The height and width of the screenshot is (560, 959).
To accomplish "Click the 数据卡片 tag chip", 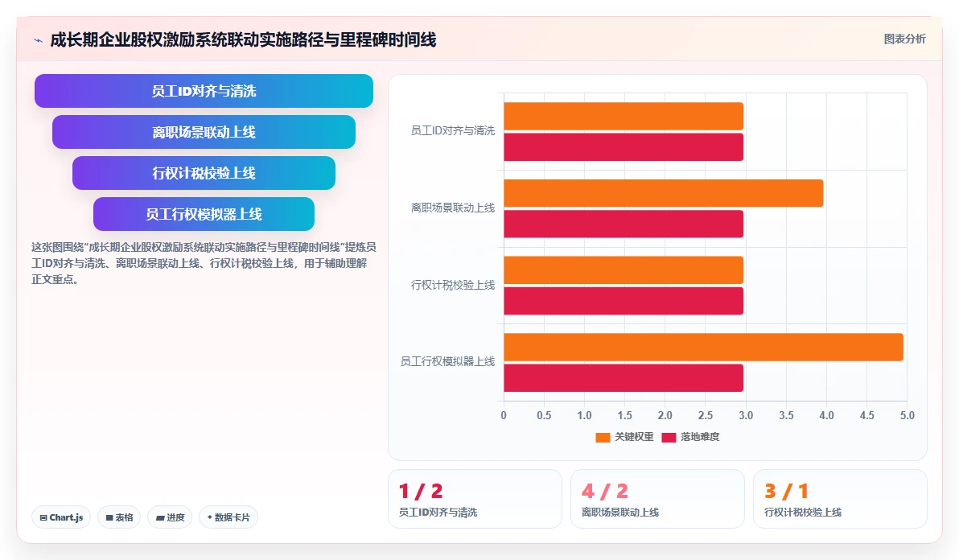I will point(228,517).
